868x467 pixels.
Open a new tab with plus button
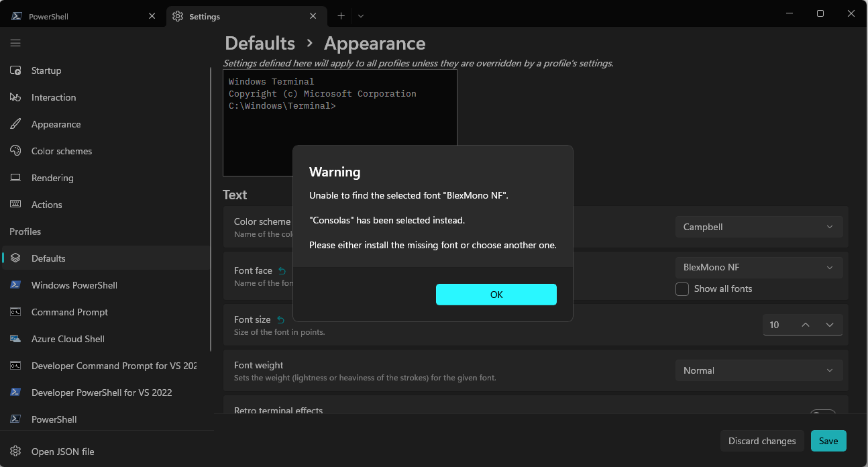(x=341, y=16)
